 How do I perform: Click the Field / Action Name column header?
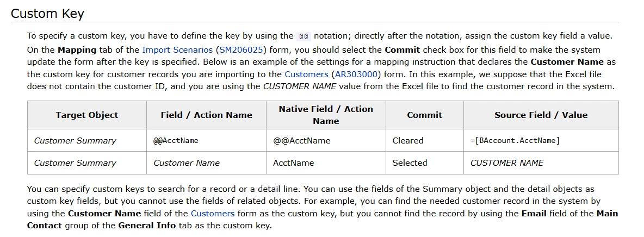point(206,115)
